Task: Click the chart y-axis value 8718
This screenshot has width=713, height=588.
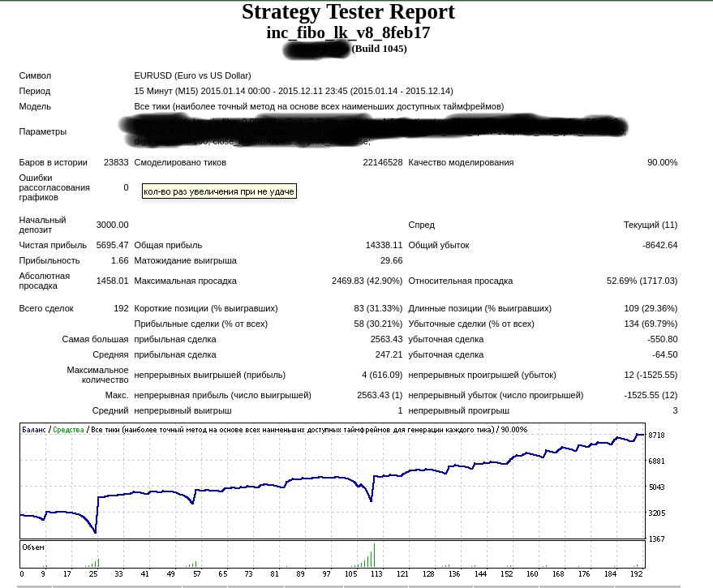Action: [x=656, y=436]
